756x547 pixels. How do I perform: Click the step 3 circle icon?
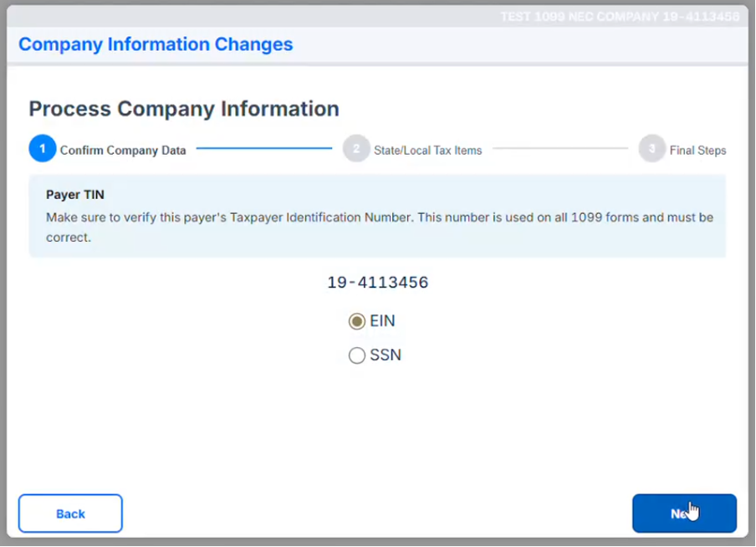(651, 150)
